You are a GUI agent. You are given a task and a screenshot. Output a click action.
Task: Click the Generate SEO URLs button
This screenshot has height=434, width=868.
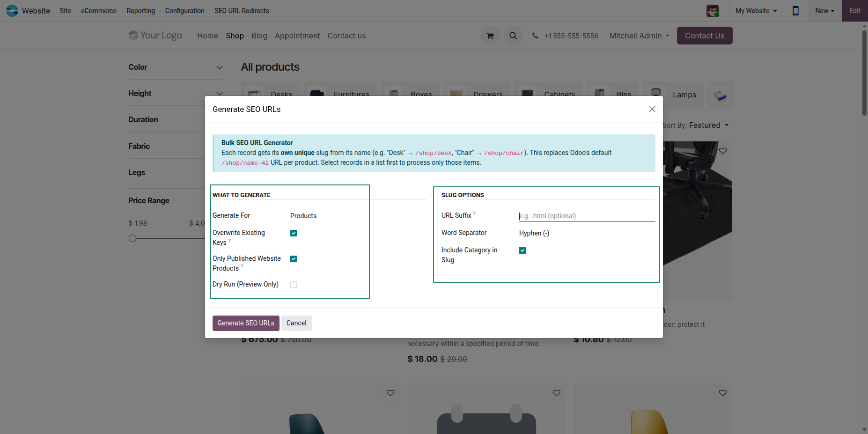(246, 323)
